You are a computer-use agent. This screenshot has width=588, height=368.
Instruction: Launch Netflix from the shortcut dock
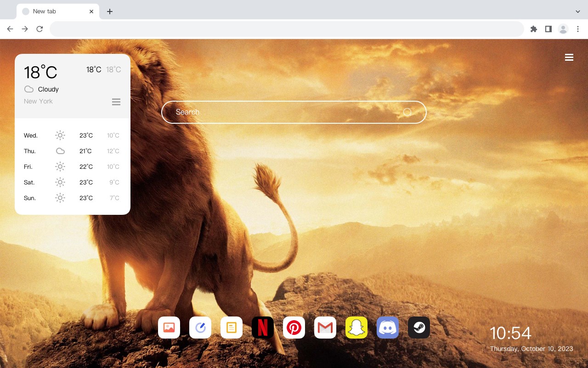[x=263, y=328]
